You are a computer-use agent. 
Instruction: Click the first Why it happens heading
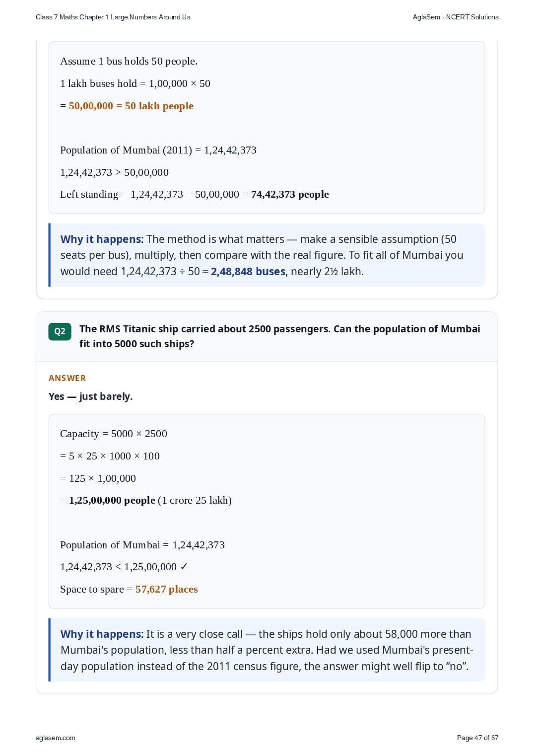point(102,239)
